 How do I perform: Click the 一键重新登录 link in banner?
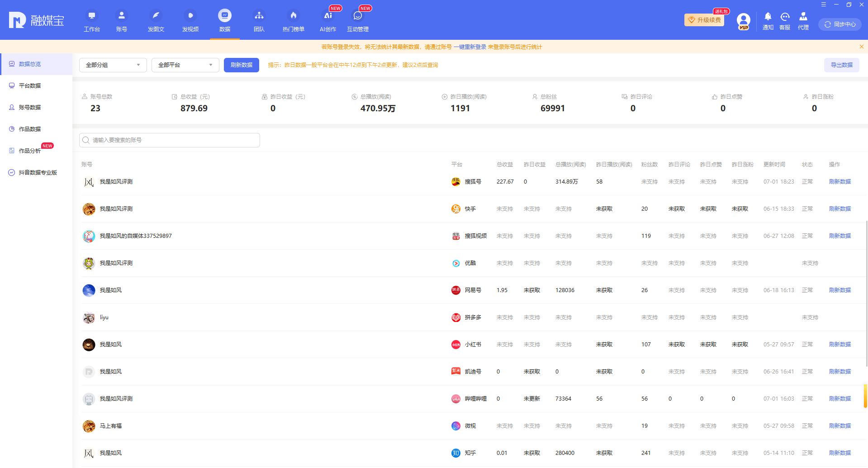tap(470, 47)
